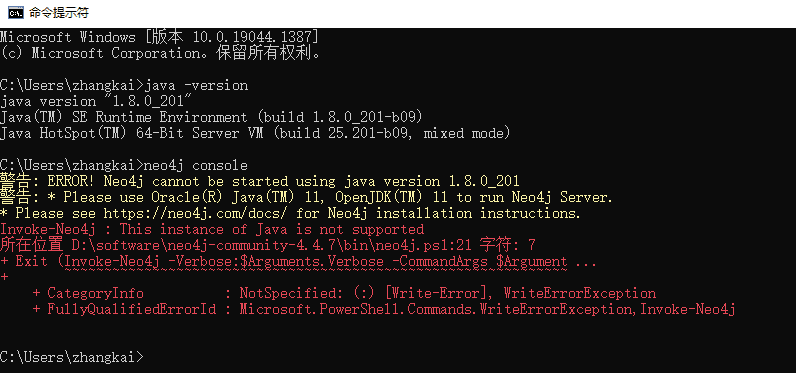Click the https://neo4j.com/docs/ URL text
The height and width of the screenshot is (373, 796).
pos(197,213)
